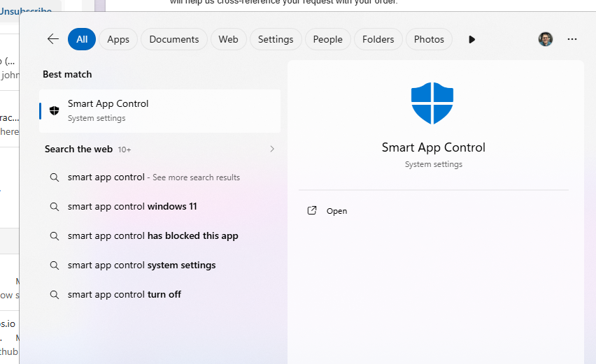Show more filter tabs with the play arrow

(471, 39)
